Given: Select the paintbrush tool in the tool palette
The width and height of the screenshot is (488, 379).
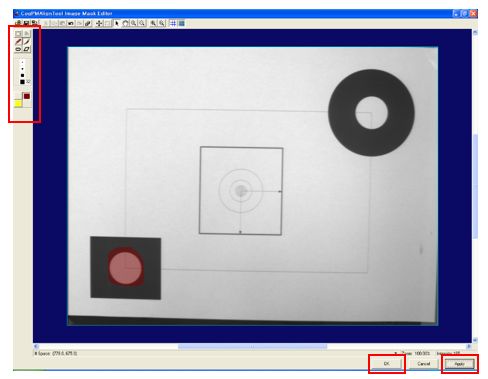Looking at the screenshot, I should point(27,42).
